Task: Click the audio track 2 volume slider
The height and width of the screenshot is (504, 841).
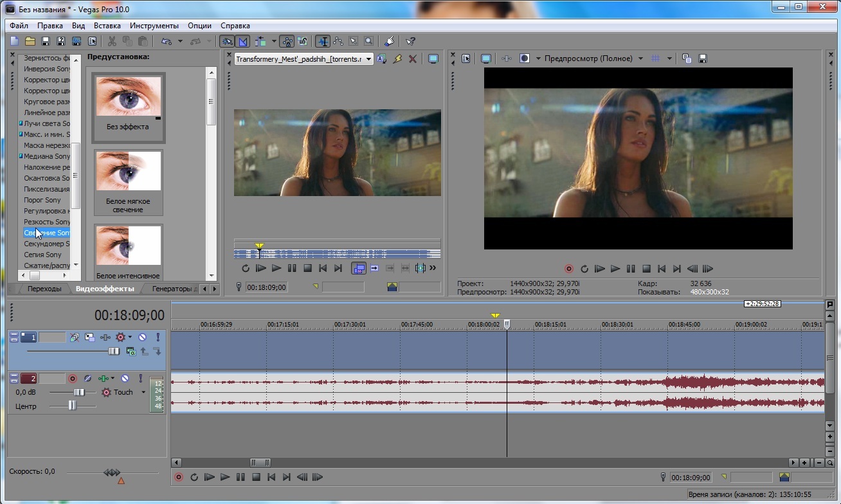Action: pyautogui.click(x=78, y=392)
